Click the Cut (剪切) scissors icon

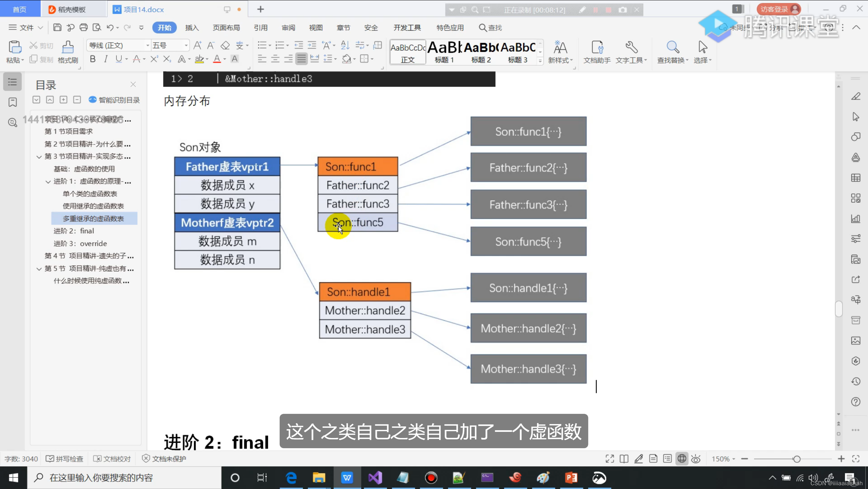click(x=33, y=45)
